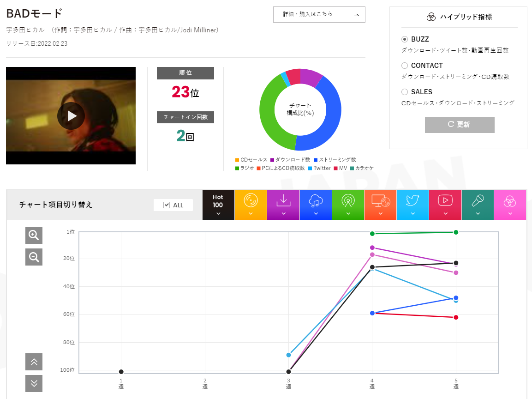Select the BUZZ radio button
The image size is (532, 399).
point(405,39)
